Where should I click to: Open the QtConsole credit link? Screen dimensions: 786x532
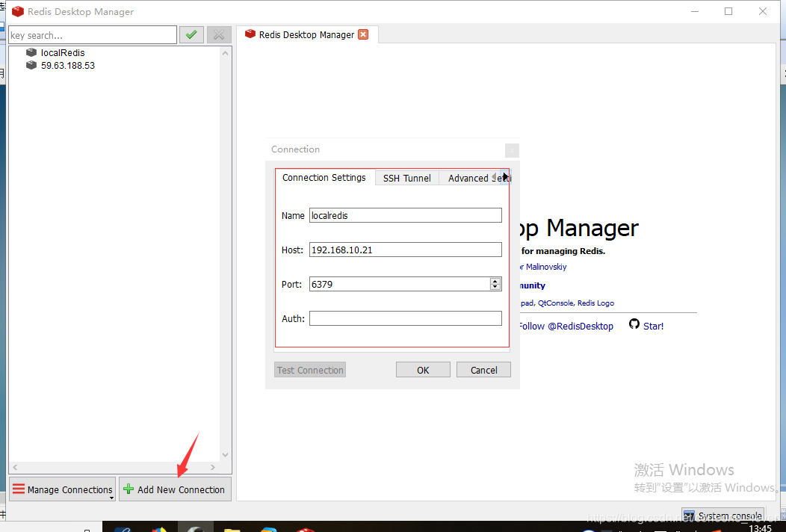556,303
